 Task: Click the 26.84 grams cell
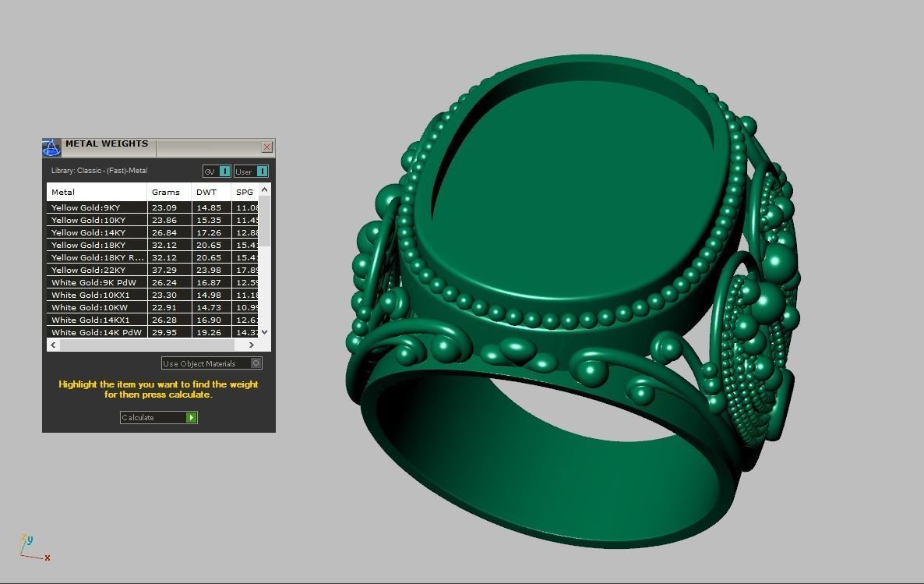click(x=169, y=232)
